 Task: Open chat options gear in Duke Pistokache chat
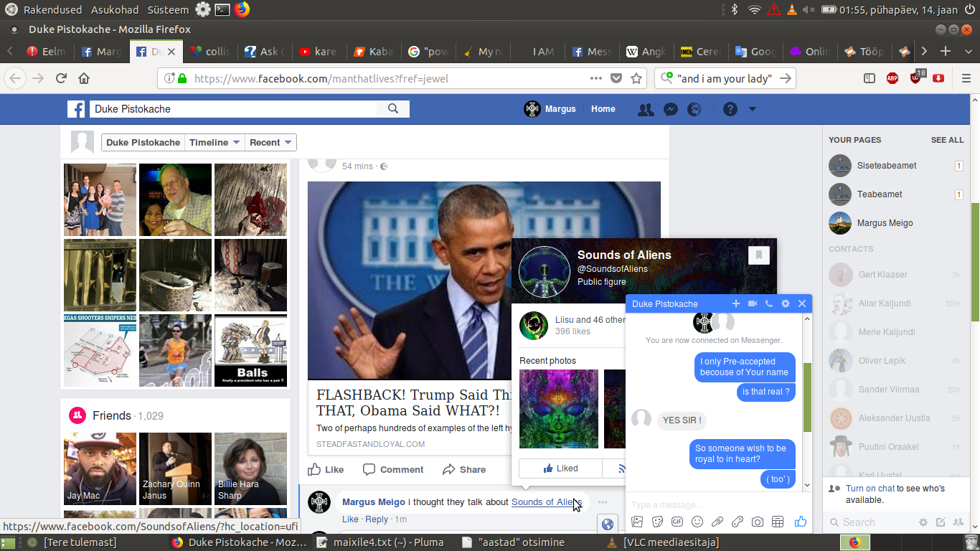786,303
